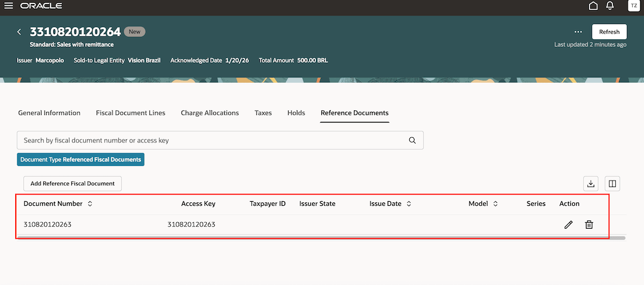This screenshot has width=644, height=285.
Task: Delete reference document 310820120263
Action: [589, 225]
